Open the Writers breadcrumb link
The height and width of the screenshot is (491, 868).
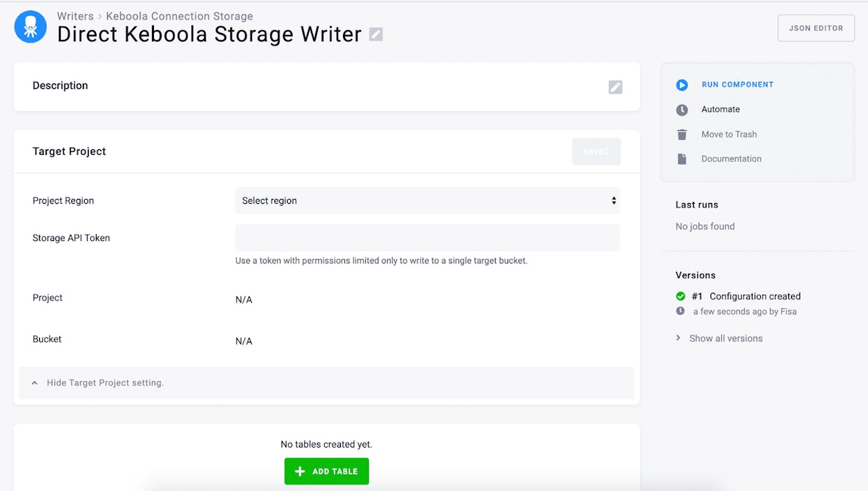tap(76, 16)
